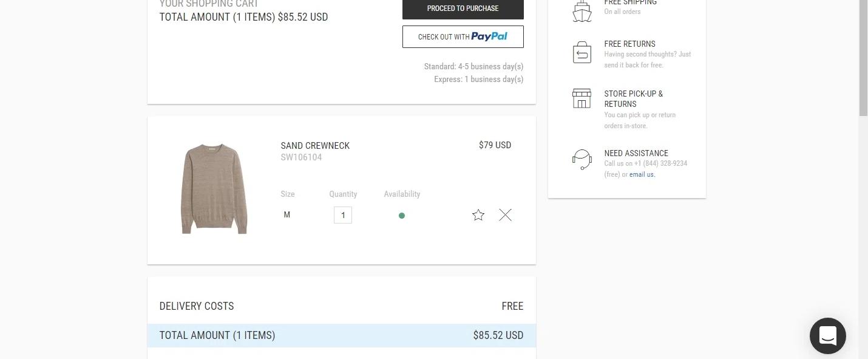Check out with PayPal

(463, 37)
